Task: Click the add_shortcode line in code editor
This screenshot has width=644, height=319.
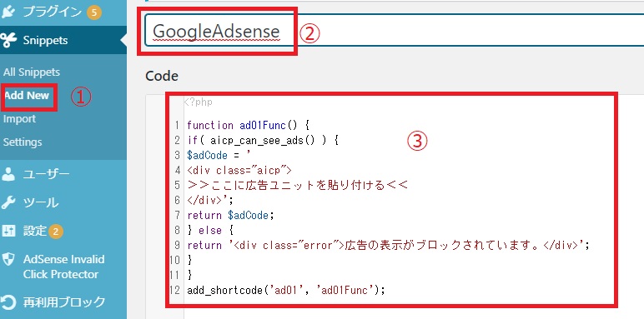Action: [x=286, y=291]
